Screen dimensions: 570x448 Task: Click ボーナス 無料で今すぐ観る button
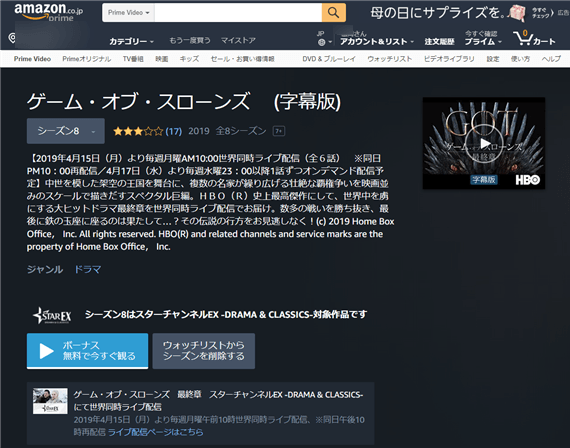(87, 351)
